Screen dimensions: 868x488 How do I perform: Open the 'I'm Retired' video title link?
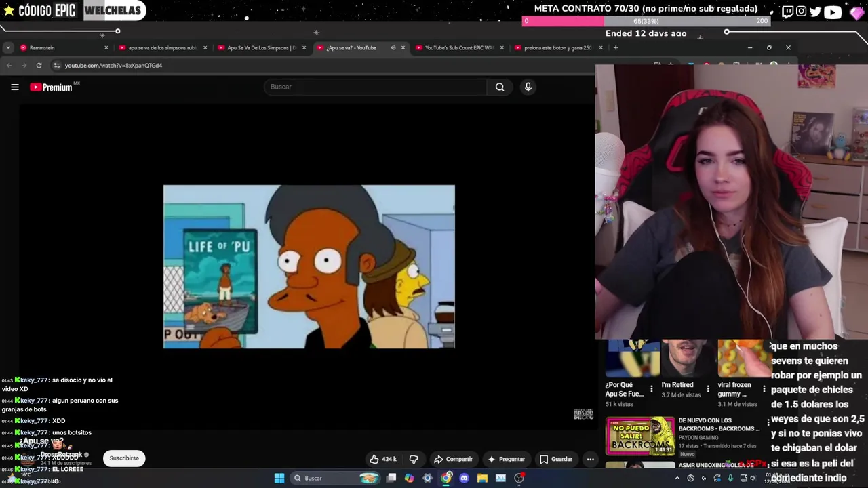click(677, 385)
